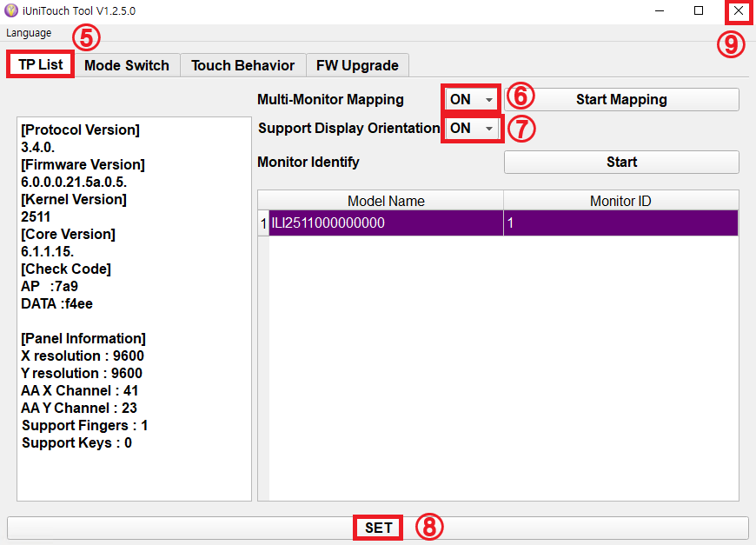Close the iUniTouch Tool window

pos(738,11)
